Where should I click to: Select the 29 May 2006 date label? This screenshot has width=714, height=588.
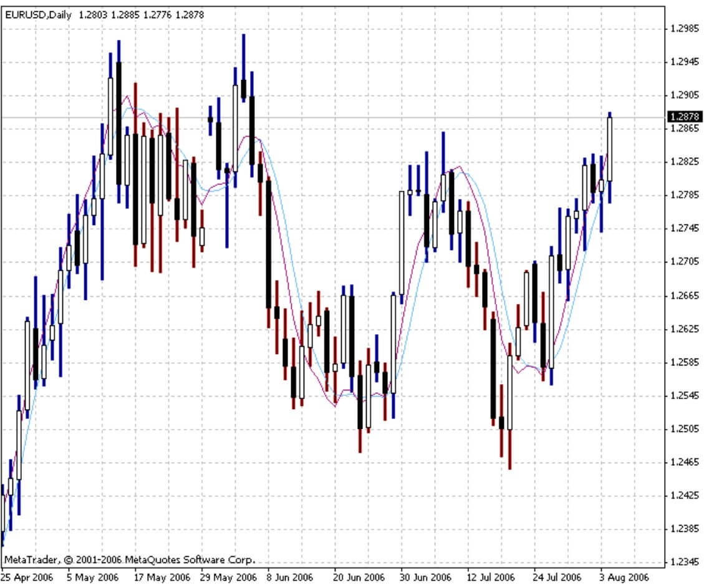(229, 577)
